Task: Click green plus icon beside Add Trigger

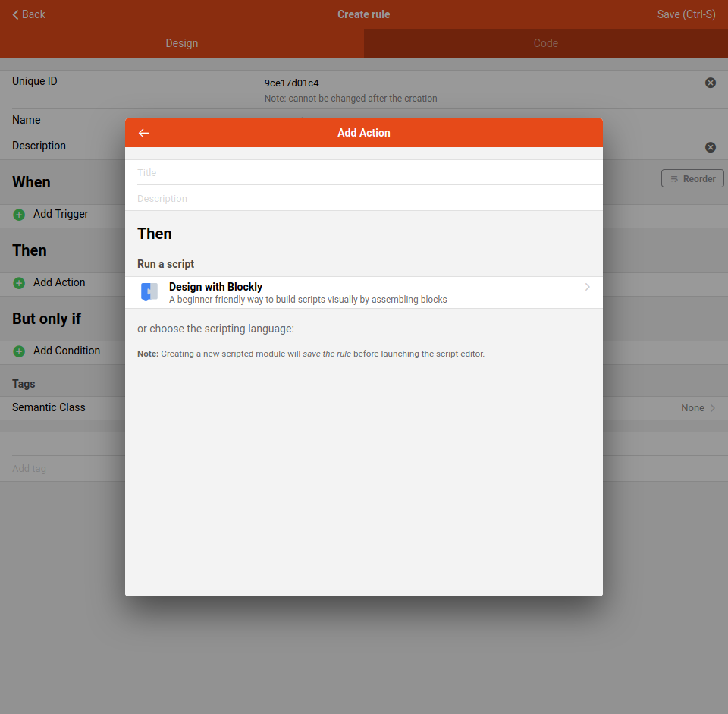Action: (19, 215)
